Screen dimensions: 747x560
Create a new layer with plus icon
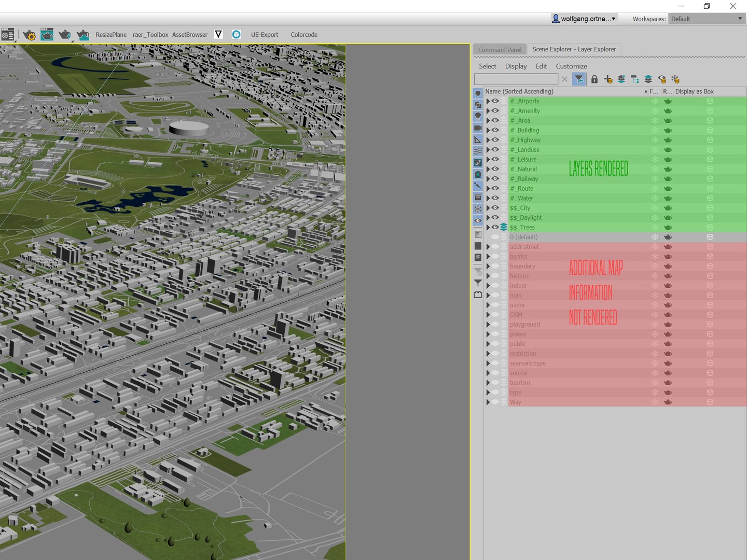pos(608,79)
